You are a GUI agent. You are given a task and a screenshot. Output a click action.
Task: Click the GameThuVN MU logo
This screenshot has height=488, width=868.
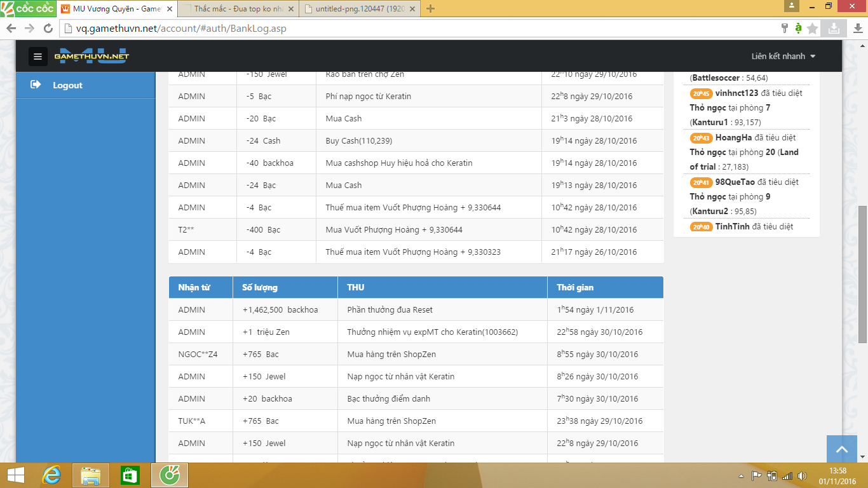point(92,56)
